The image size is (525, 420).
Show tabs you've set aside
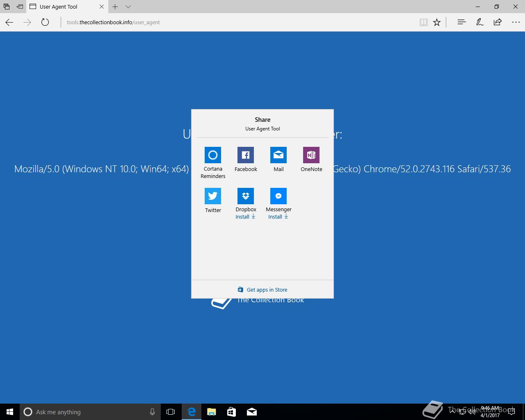point(7,7)
